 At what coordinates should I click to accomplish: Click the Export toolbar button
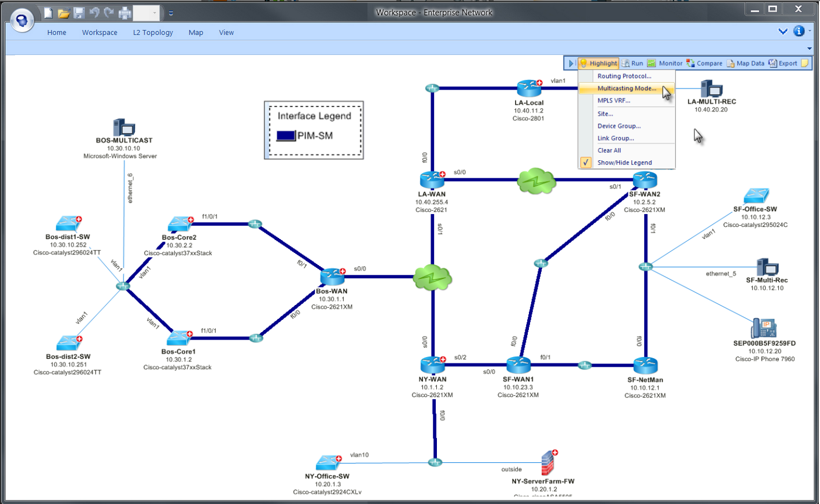click(x=783, y=63)
